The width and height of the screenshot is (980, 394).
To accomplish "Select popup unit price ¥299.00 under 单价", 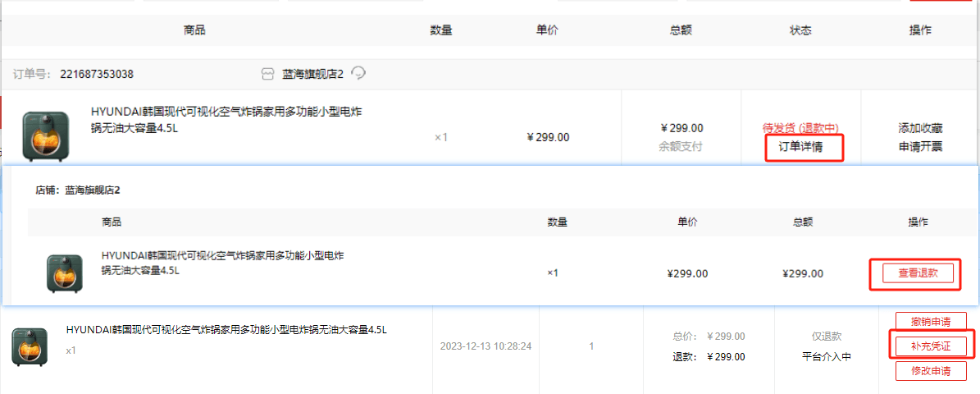I will point(687,273).
